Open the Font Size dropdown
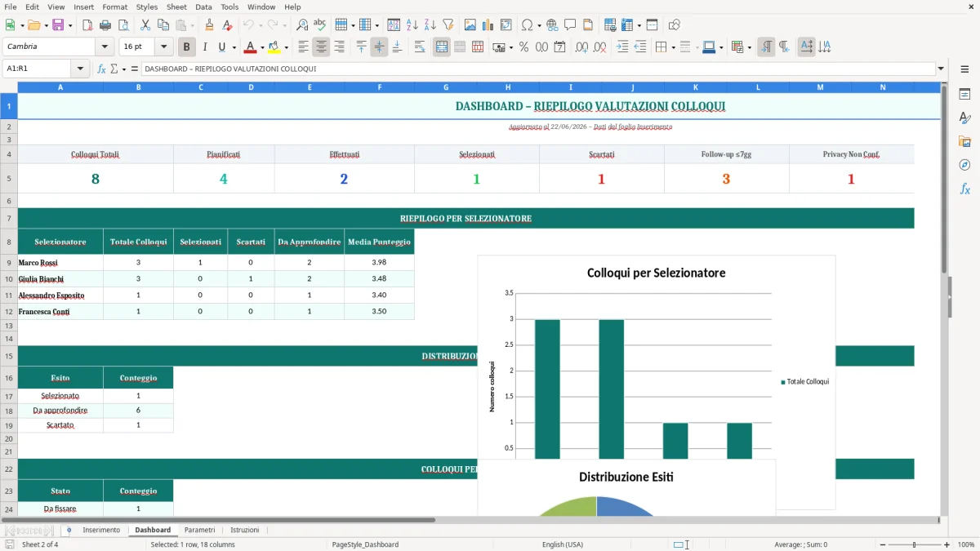 (163, 47)
